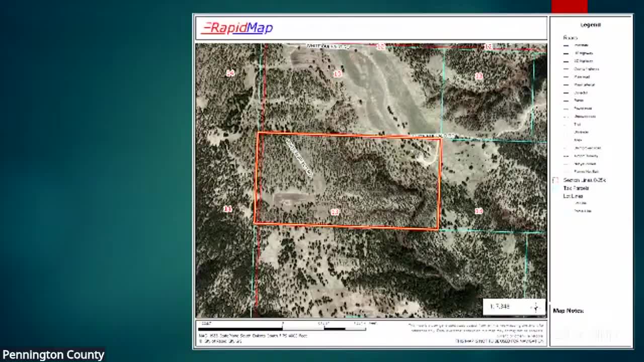This screenshot has width=644, height=362.
Task: Click the RapidMap logo
Action: (237, 28)
